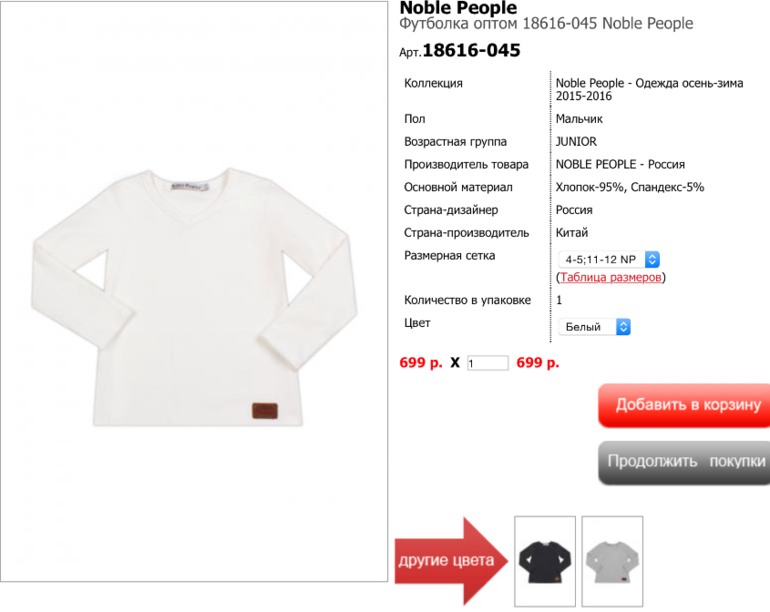Click the article number 18616-045

click(x=471, y=50)
